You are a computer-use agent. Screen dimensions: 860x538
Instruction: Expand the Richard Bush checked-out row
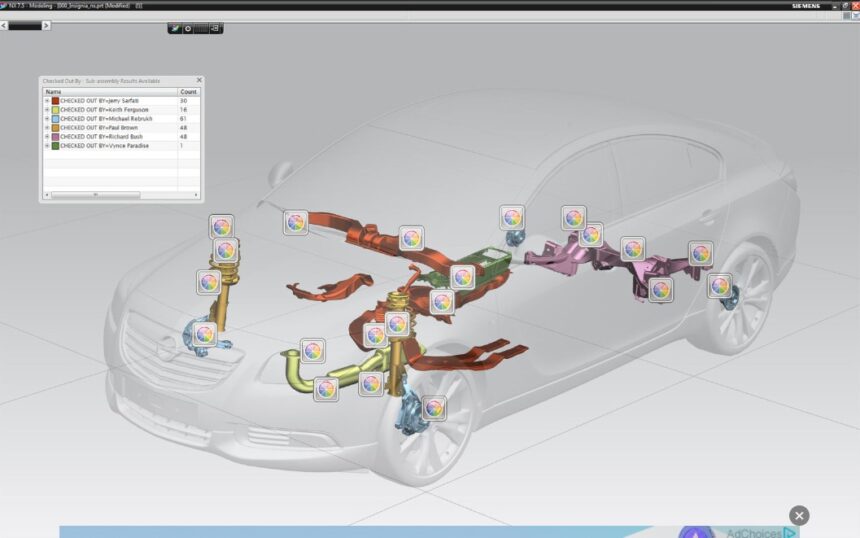[x=47, y=137]
